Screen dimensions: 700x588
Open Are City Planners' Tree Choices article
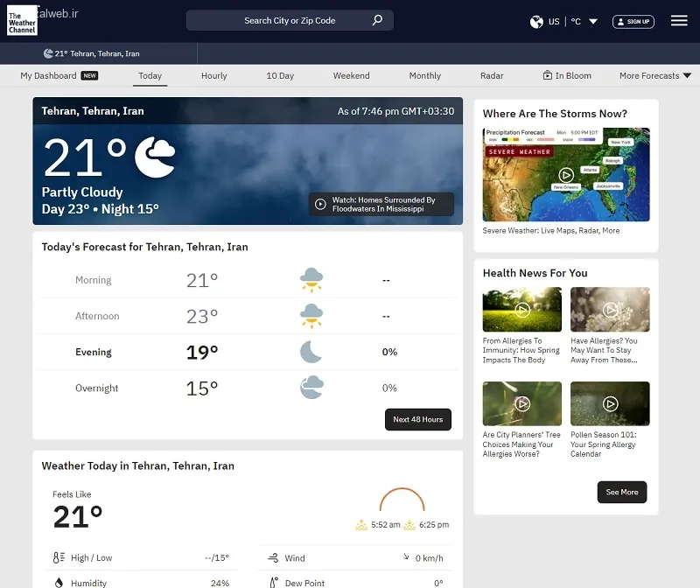tap(521, 444)
